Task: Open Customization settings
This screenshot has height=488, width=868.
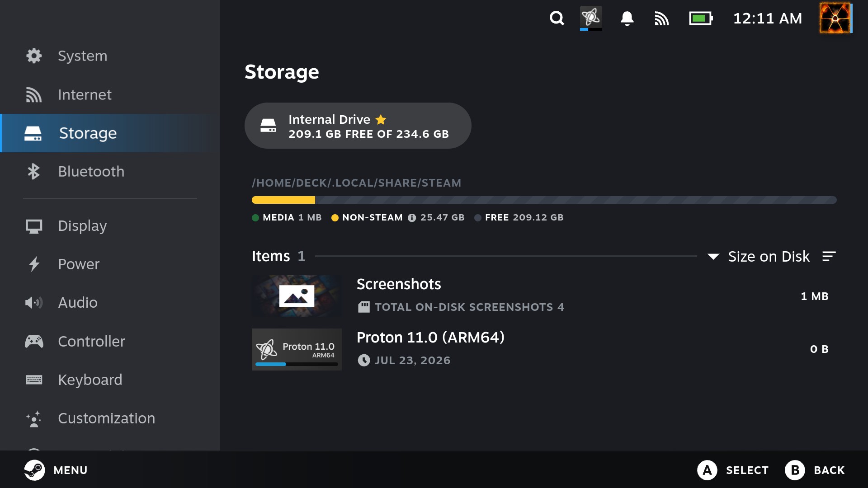Action: 110,418
